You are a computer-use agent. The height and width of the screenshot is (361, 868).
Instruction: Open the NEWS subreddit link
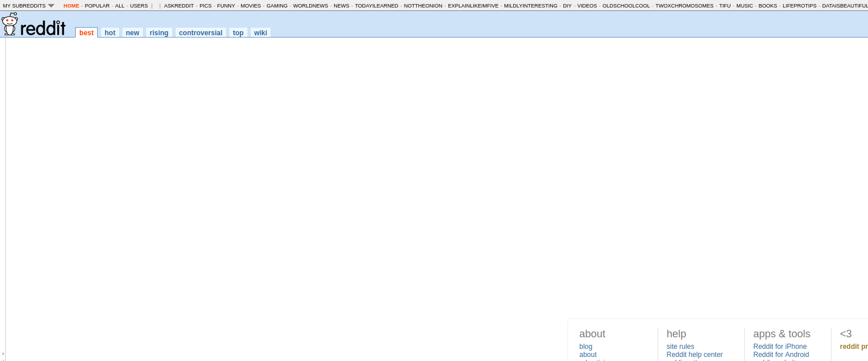coord(342,6)
